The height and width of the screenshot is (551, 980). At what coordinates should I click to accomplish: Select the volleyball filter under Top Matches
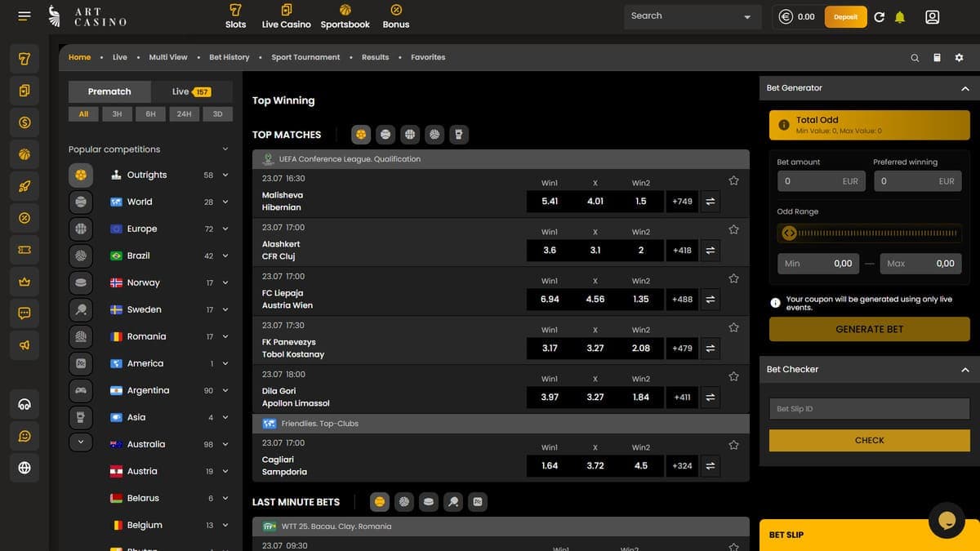(x=434, y=135)
